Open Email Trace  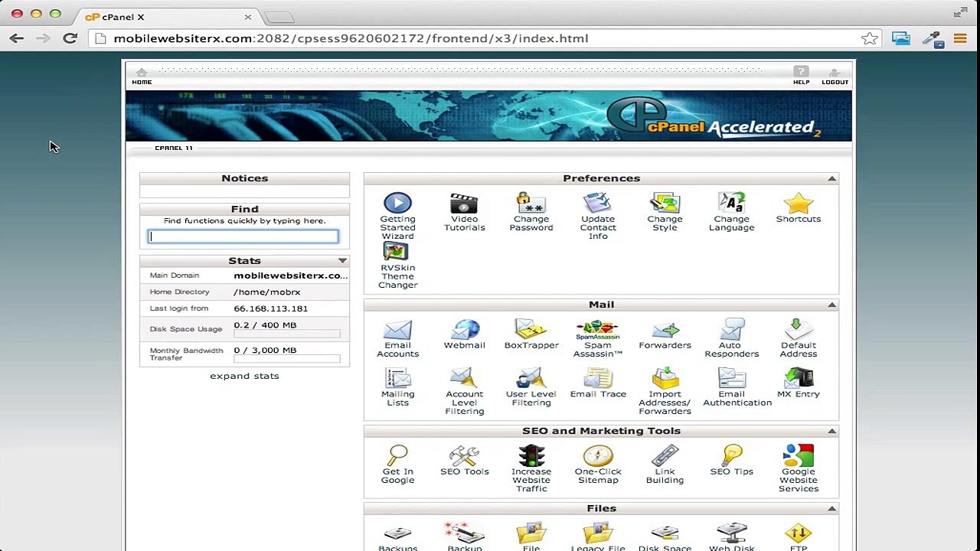pyautogui.click(x=598, y=383)
